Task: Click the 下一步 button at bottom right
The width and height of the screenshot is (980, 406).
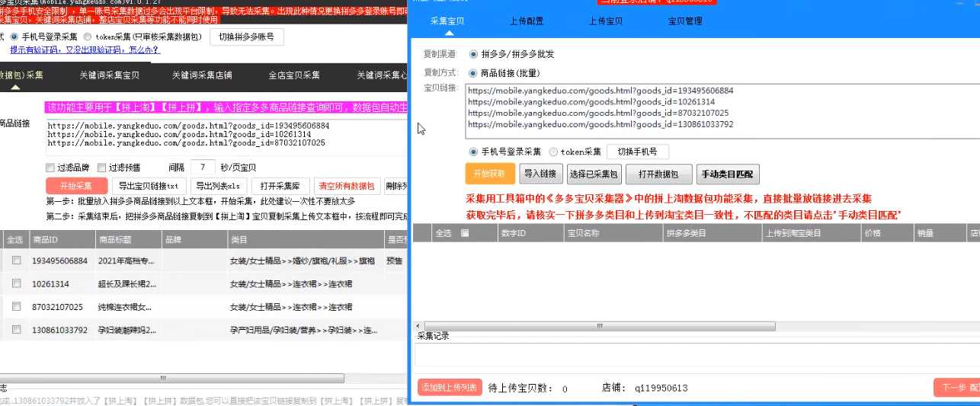Action: click(x=956, y=388)
